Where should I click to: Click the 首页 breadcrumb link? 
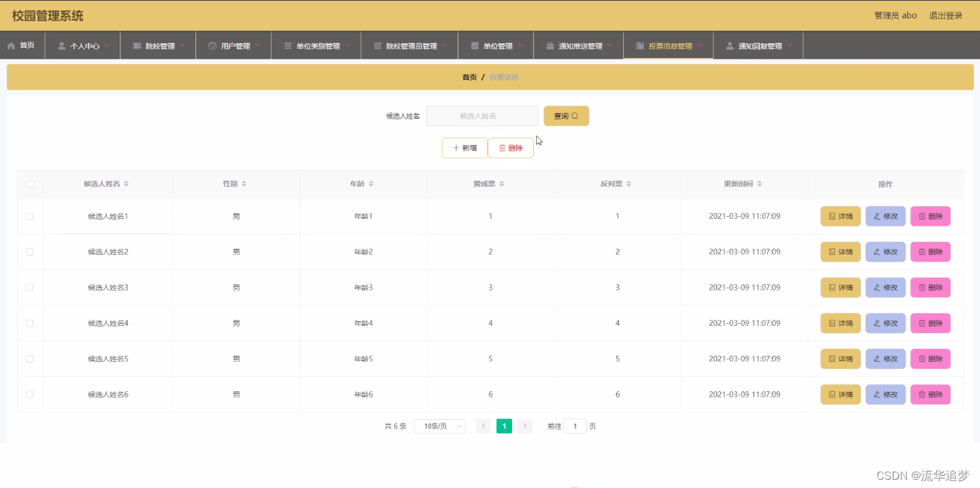pos(469,77)
